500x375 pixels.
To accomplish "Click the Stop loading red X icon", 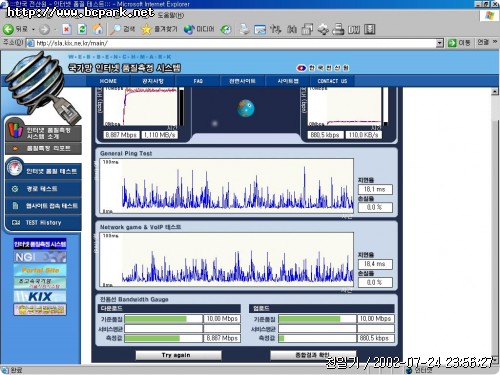I will point(67,29).
